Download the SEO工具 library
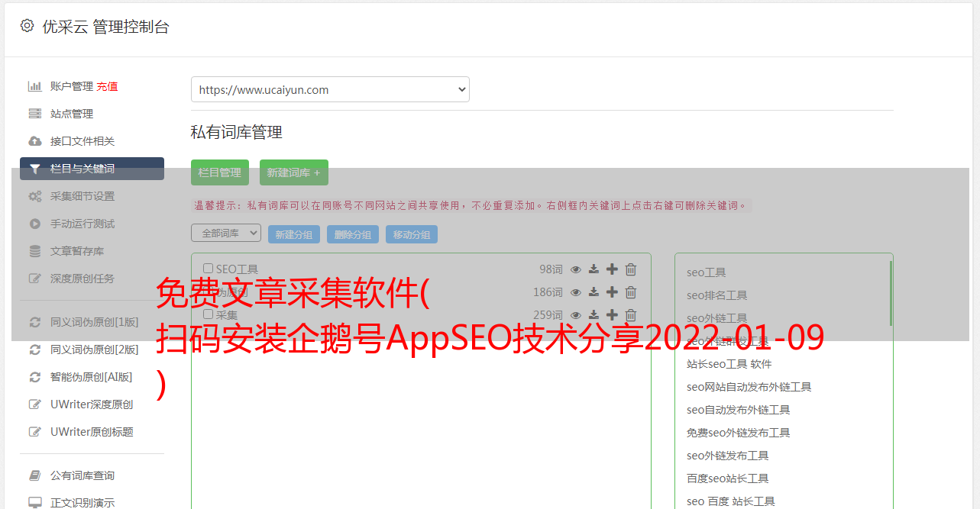 pyautogui.click(x=593, y=269)
